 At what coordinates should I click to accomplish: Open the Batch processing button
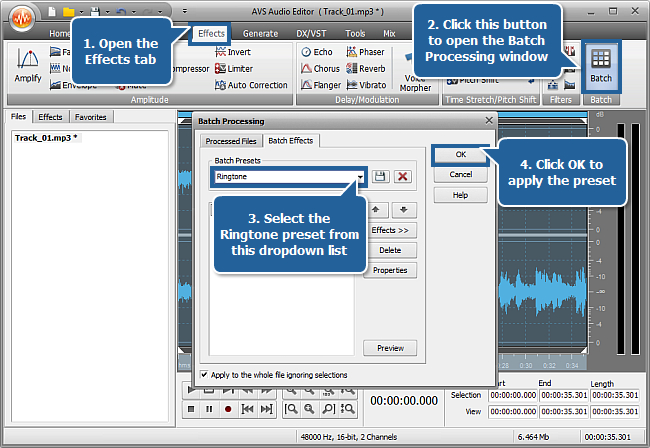click(601, 66)
